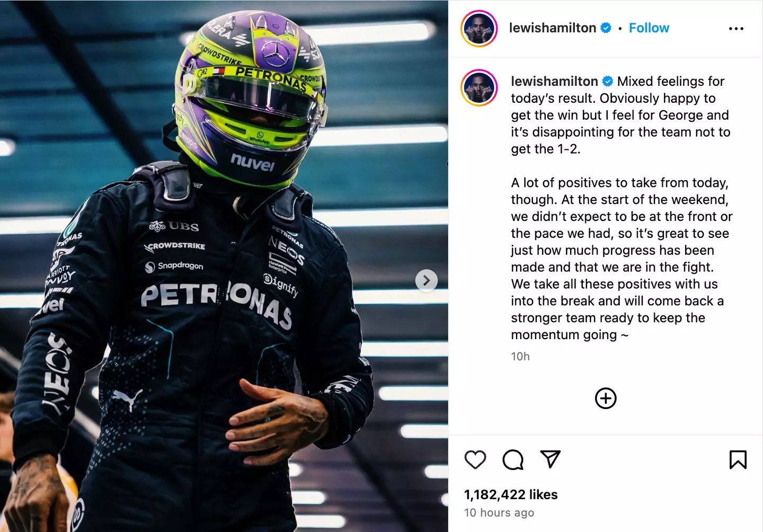Click the "10 hours ago" post timestamp
763x532 pixels.
pyautogui.click(x=499, y=512)
